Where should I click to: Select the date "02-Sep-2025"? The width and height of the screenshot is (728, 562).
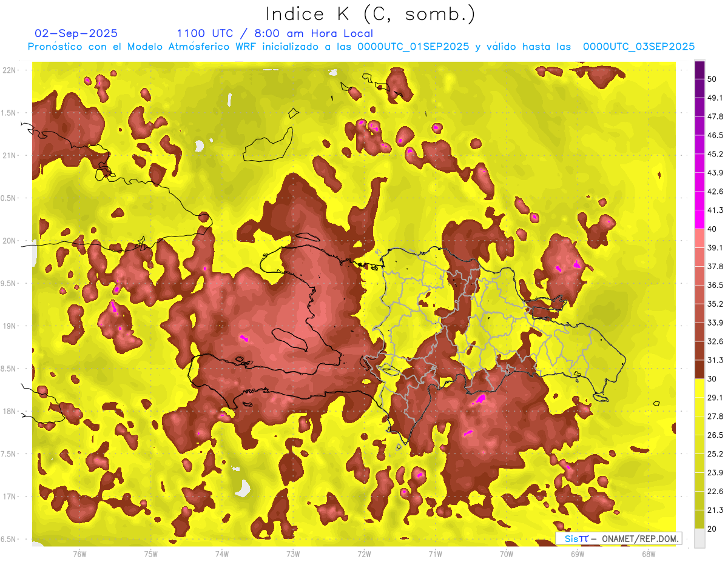(x=76, y=33)
